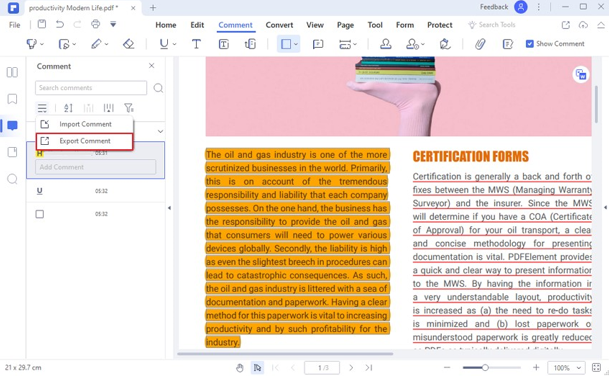Toggle full screen view icon

pos(597,367)
